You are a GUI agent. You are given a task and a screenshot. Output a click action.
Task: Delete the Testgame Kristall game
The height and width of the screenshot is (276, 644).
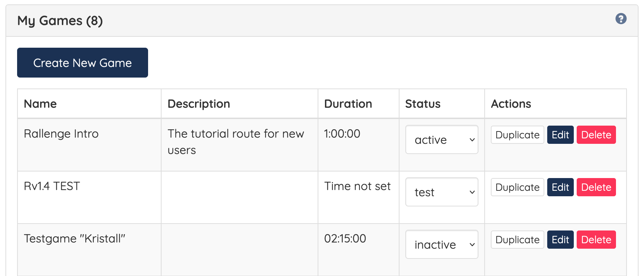click(x=596, y=240)
